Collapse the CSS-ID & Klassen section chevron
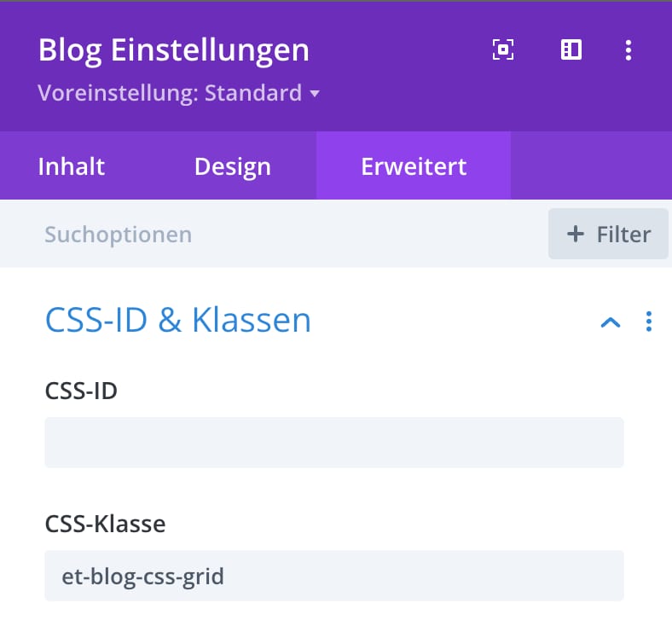This screenshot has height=626, width=672. [611, 322]
